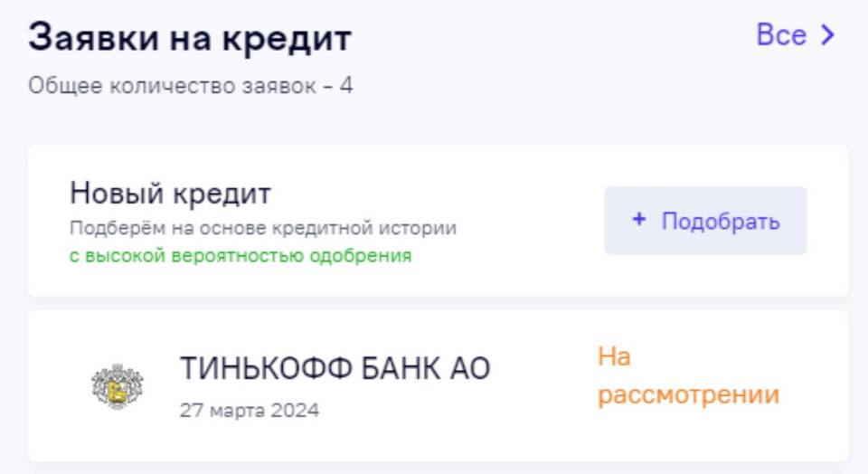Screen dimensions: 868x474
Task: Click the plus icon in Подобрать button
Action: (639, 219)
